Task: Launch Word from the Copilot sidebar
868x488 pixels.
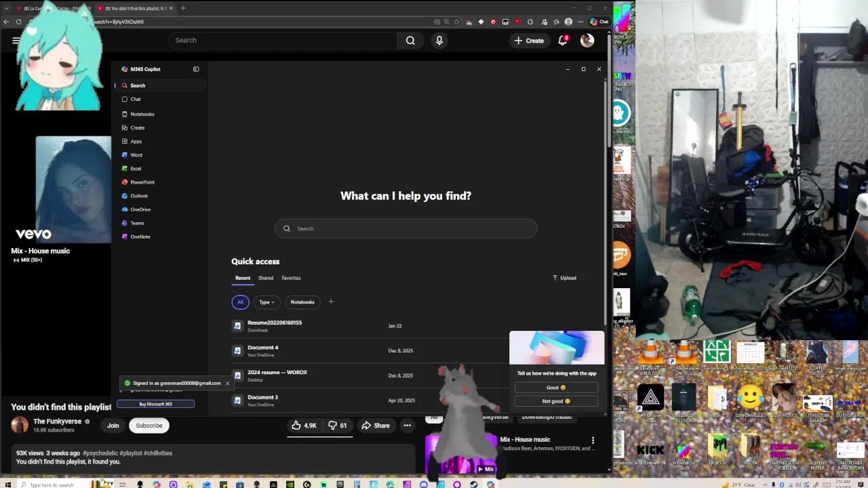Action: 159,155
